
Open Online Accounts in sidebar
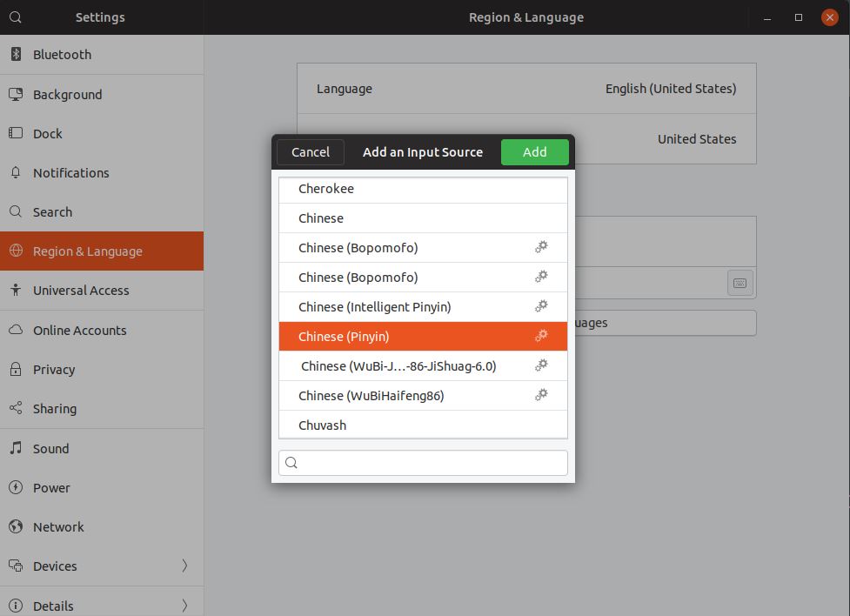(79, 331)
